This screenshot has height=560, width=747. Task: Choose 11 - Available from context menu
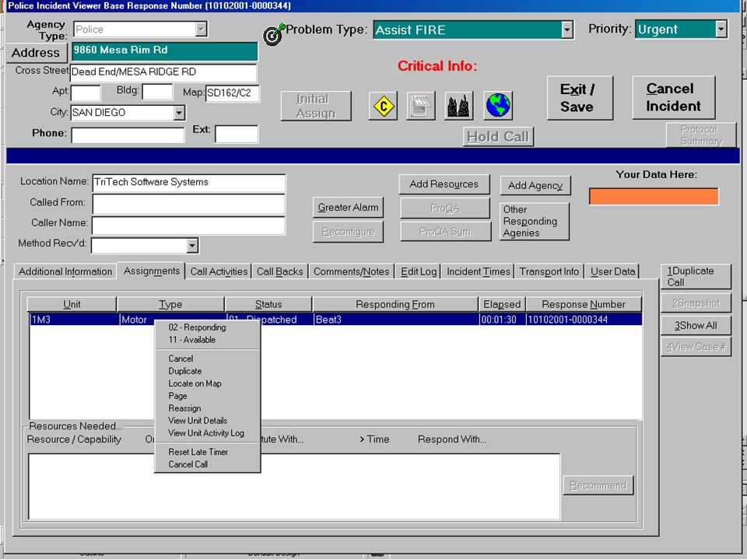coord(208,340)
